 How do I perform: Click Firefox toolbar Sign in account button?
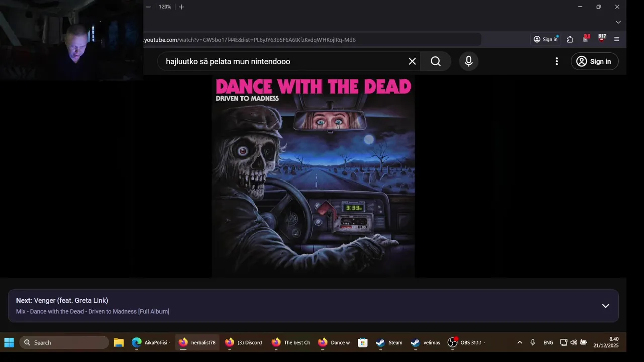pyautogui.click(x=546, y=39)
